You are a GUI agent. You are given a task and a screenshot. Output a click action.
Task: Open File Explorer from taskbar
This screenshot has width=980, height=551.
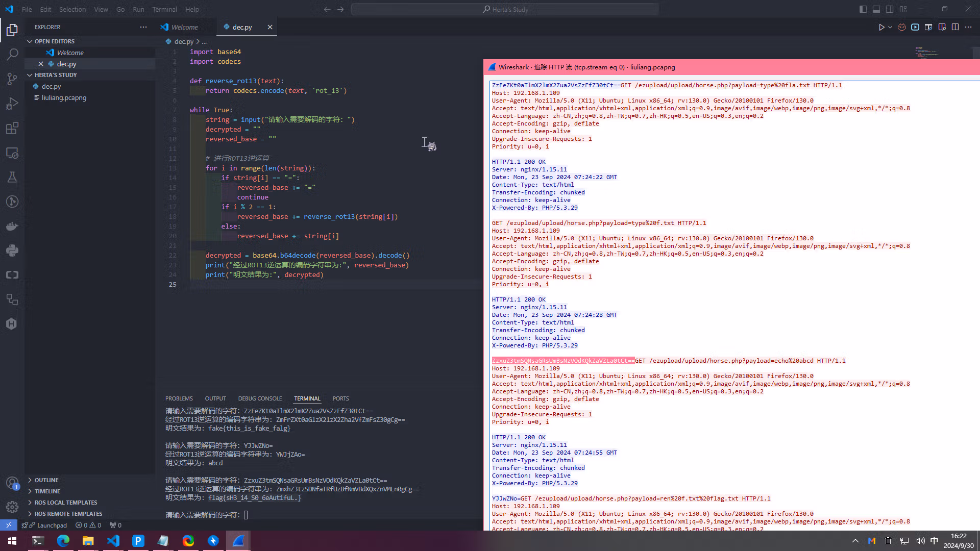pyautogui.click(x=88, y=541)
